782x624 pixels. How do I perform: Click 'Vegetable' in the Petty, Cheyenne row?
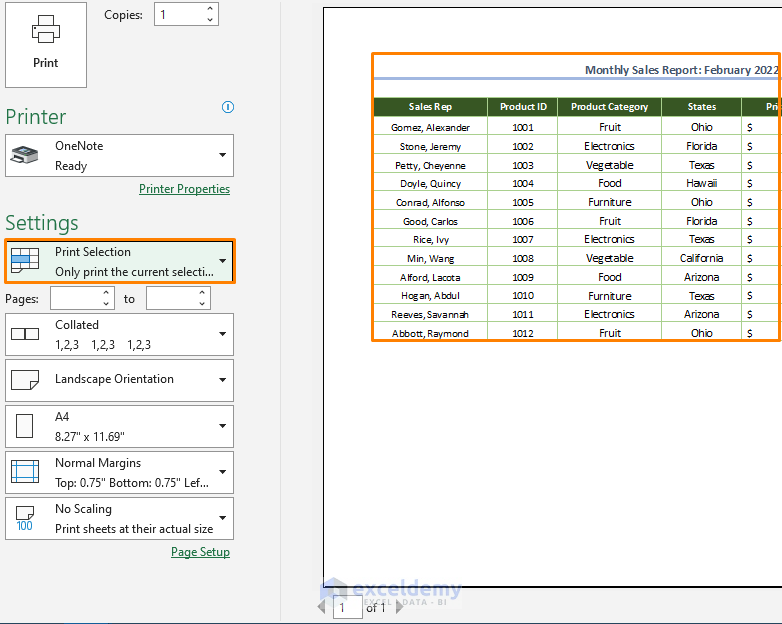click(x=609, y=165)
